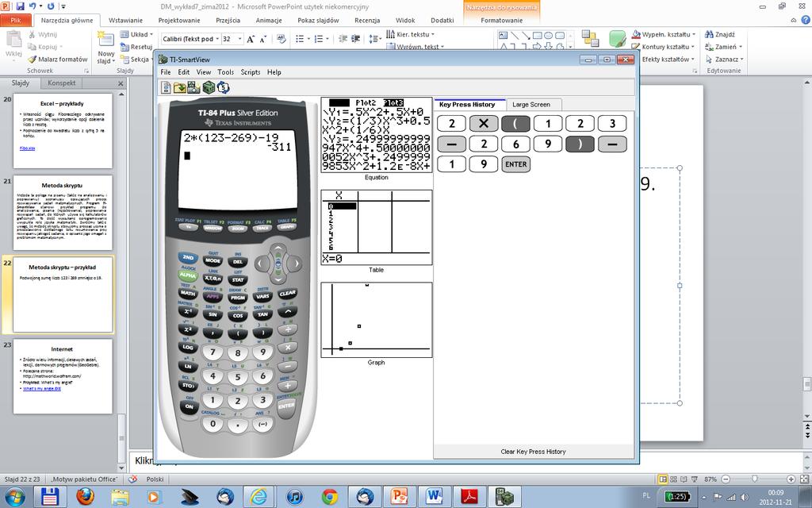Click the ON key on the calculator
This screenshot has height=508, width=812.
click(189, 406)
